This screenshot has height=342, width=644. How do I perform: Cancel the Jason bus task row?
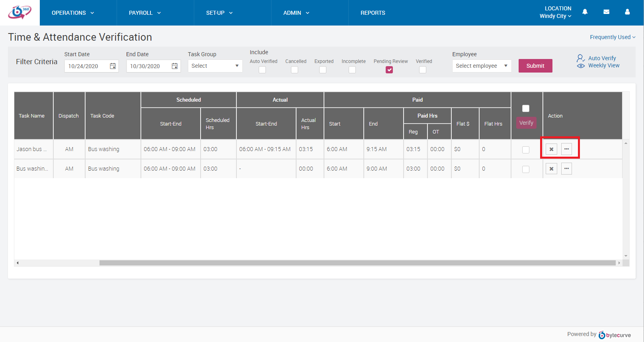pyautogui.click(x=551, y=149)
